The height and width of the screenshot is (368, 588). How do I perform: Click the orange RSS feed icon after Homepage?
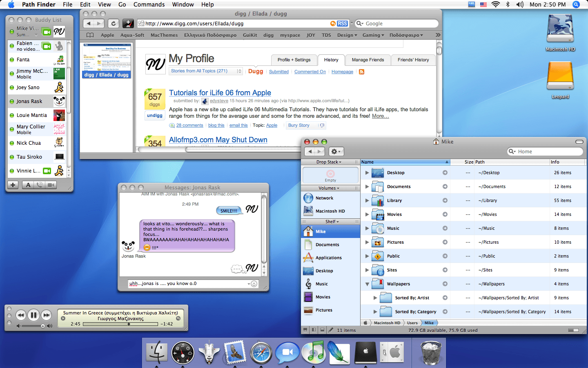tap(361, 72)
